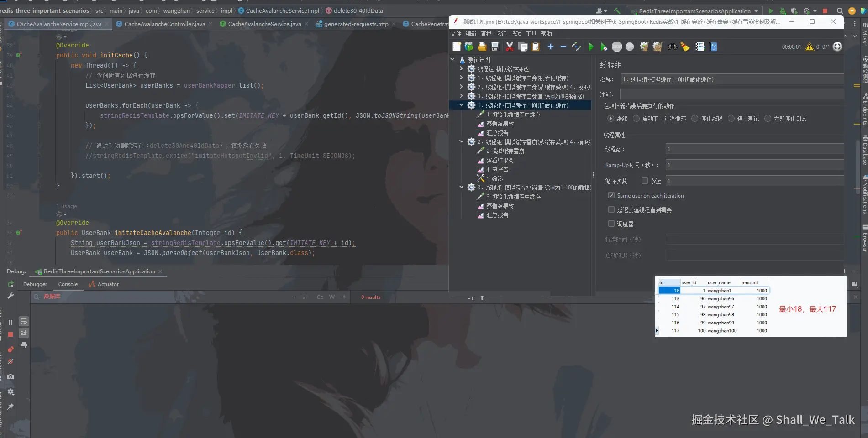Click the thread dump camera icon

click(x=11, y=376)
